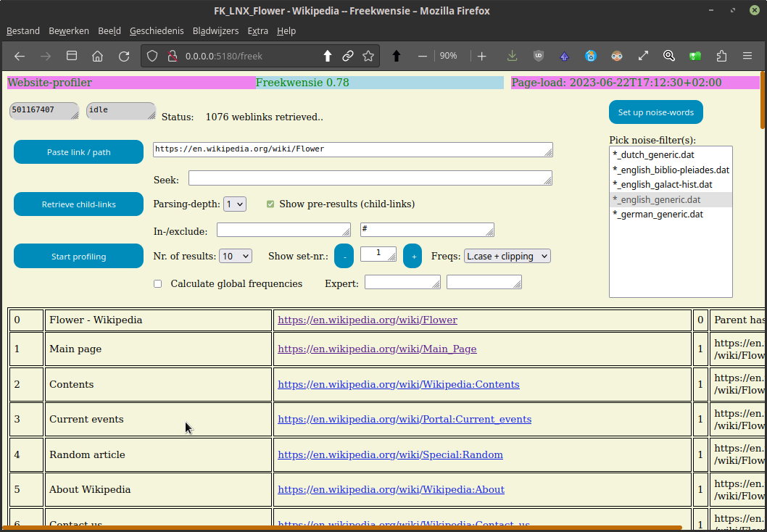Select *_german_generic.dat noise filter
767x532 pixels.
[671, 214]
